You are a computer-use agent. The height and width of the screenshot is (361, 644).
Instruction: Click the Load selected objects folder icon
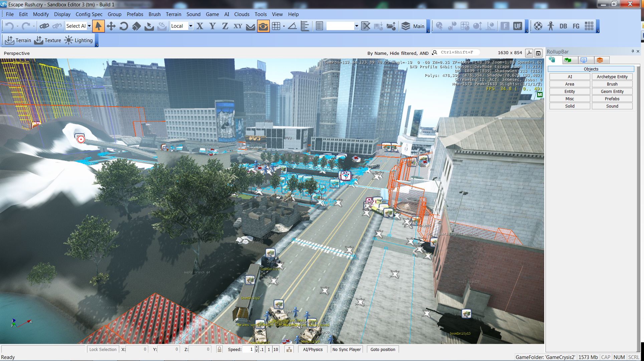[391, 26]
